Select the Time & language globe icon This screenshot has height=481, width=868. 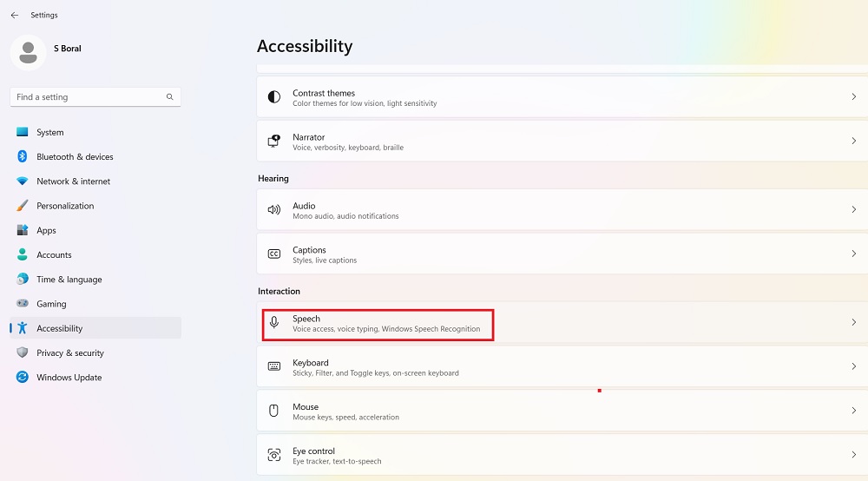tap(23, 279)
